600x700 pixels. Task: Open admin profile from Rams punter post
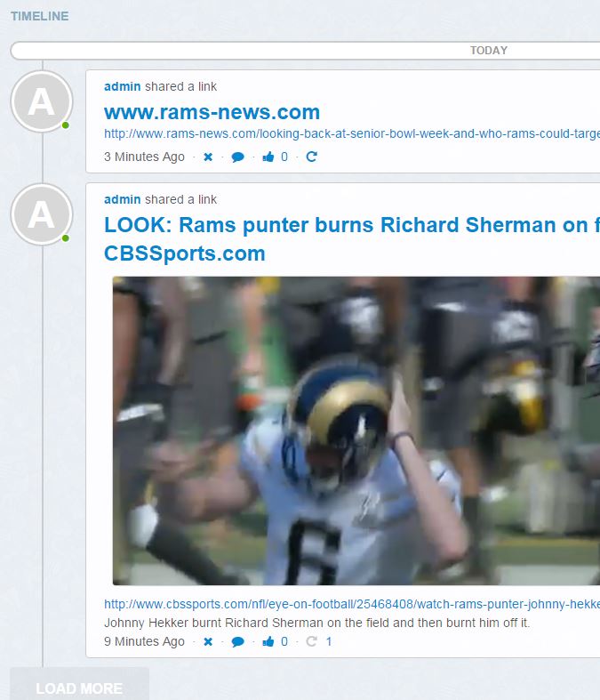coord(122,199)
